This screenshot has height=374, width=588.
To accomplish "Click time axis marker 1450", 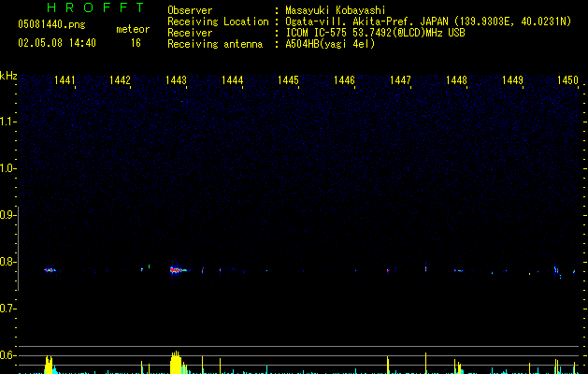I will 567,80.
